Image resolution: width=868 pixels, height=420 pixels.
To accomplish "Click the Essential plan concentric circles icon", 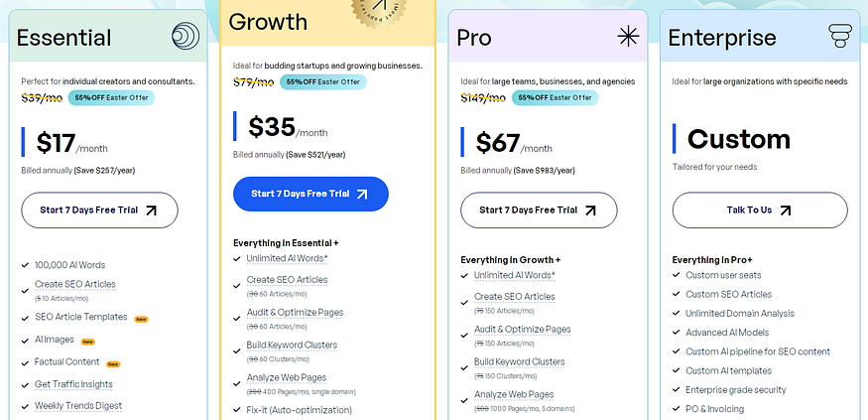I will coord(186,36).
